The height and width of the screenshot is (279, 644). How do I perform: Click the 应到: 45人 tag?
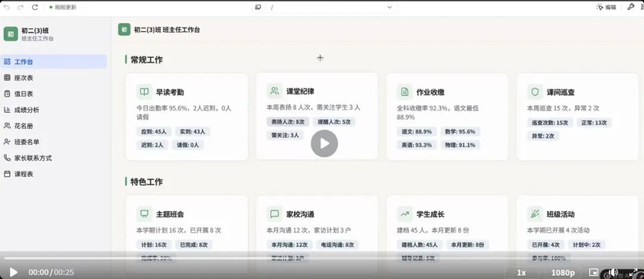(x=154, y=132)
